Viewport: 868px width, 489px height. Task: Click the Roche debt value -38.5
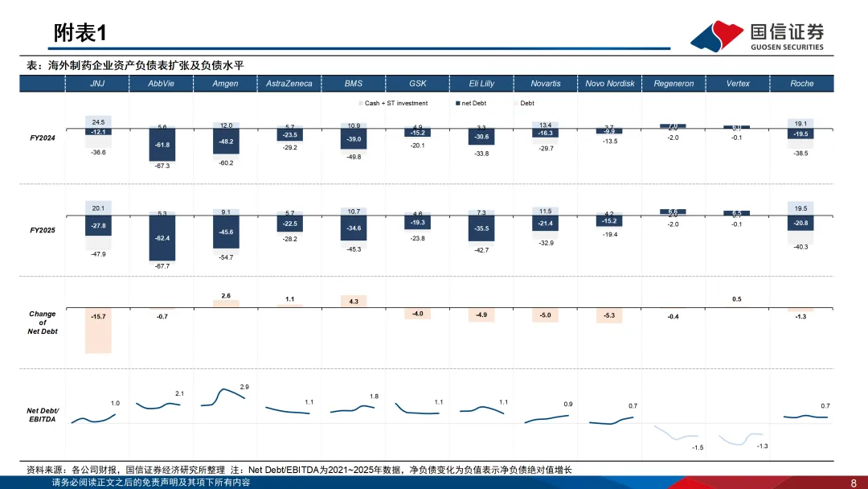pyautogui.click(x=800, y=154)
